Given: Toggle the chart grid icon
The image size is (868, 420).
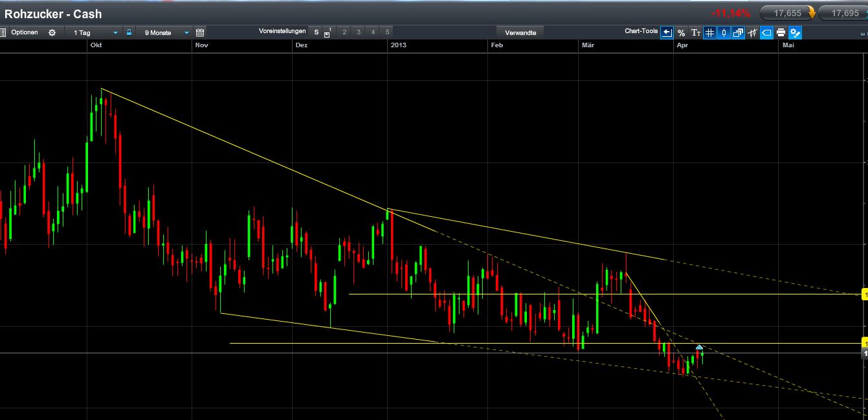Looking at the screenshot, I should [x=709, y=33].
